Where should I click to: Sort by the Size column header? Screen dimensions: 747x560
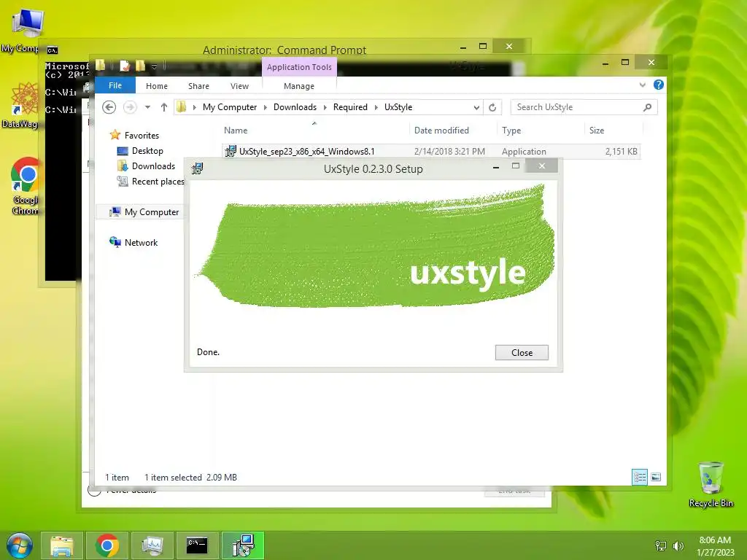[x=597, y=131]
